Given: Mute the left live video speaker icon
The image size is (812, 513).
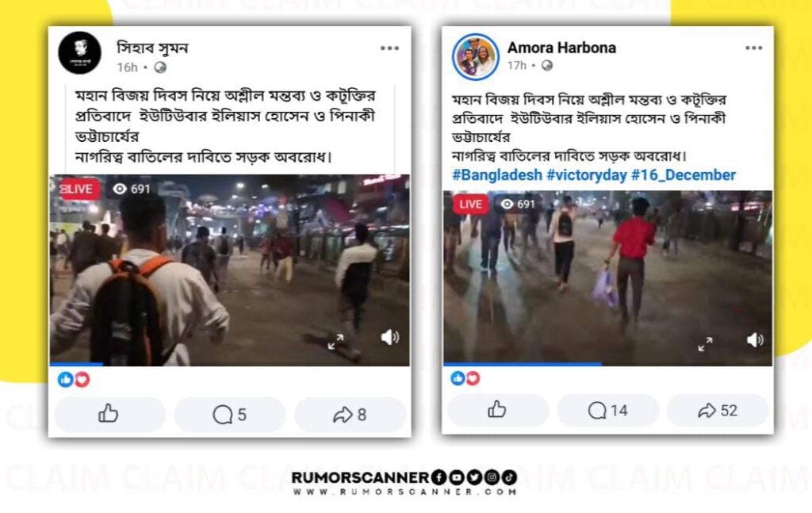Looking at the screenshot, I should coord(390,338).
